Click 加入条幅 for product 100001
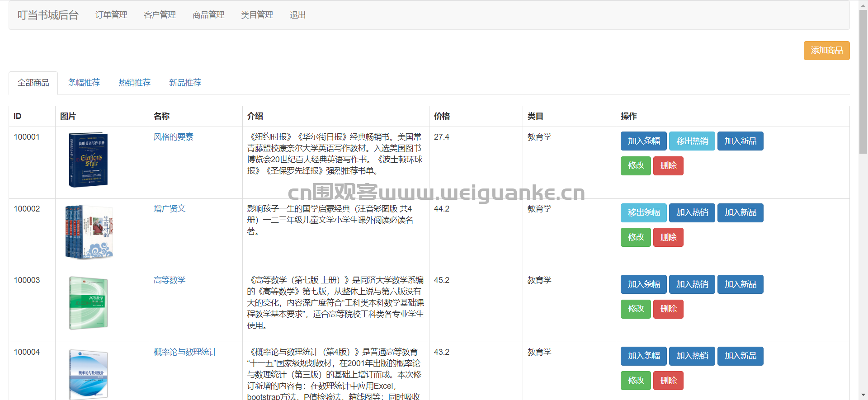The width and height of the screenshot is (868, 400). click(x=644, y=141)
